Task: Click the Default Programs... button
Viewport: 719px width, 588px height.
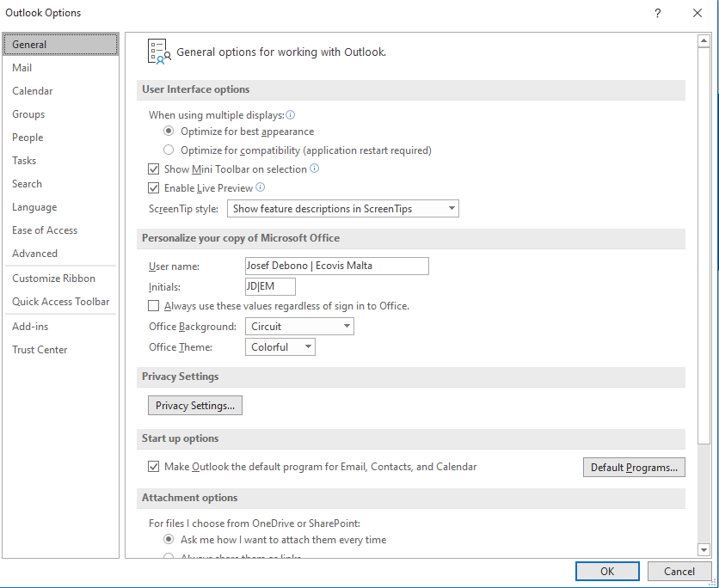Action: tap(634, 468)
